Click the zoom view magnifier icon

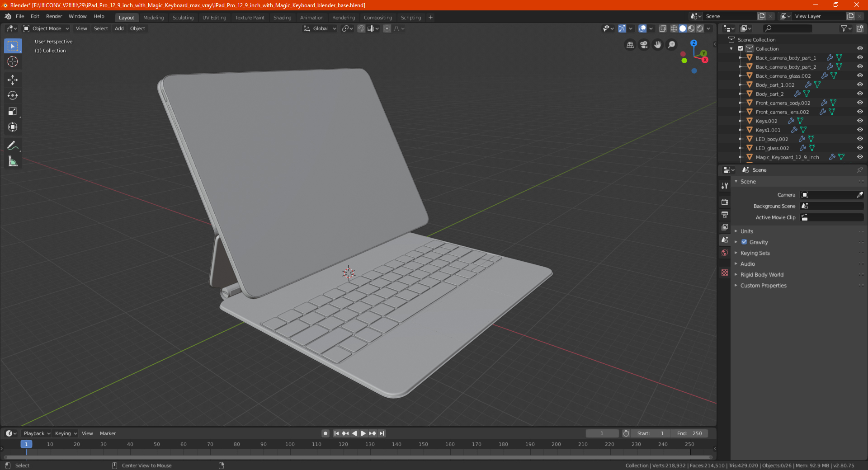tap(672, 45)
